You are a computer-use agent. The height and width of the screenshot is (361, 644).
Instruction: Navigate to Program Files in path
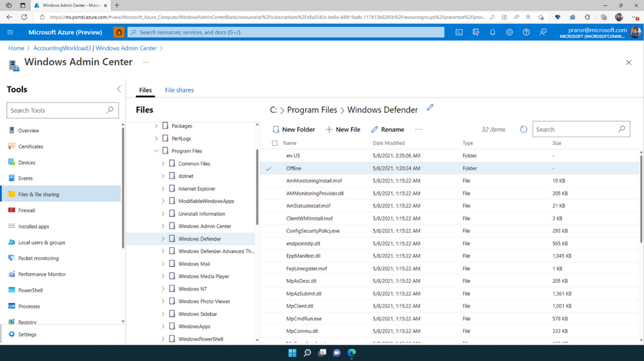(312, 110)
